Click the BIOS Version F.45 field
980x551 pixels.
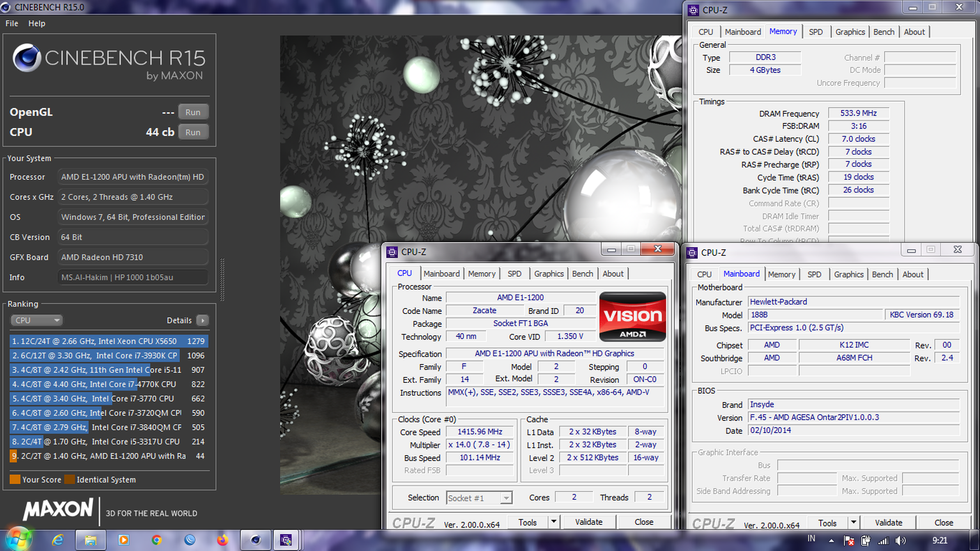pos(853,417)
